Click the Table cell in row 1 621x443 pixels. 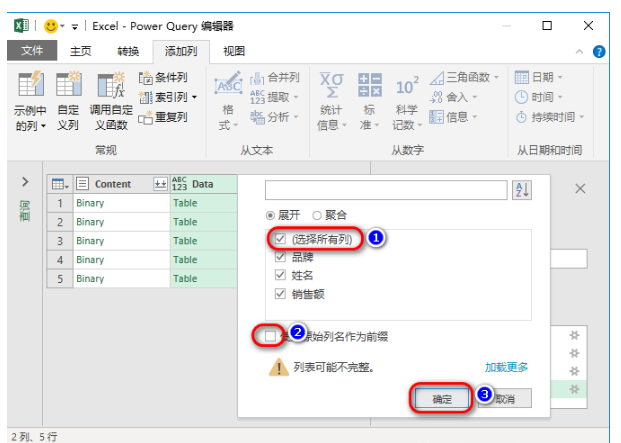pyautogui.click(x=204, y=203)
